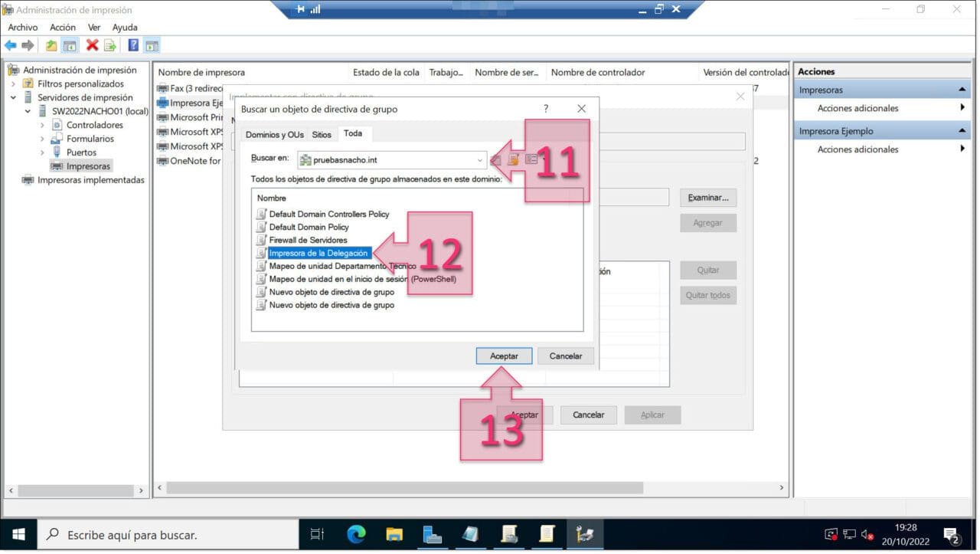Expand the Formularios node
Image resolution: width=980 pixels, height=554 pixels.
(42, 139)
